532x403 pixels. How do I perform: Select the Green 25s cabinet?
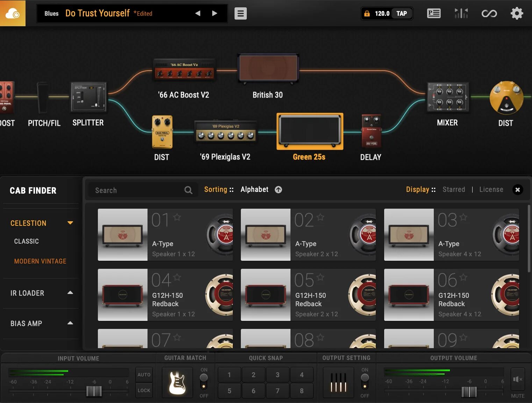click(x=310, y=131)
